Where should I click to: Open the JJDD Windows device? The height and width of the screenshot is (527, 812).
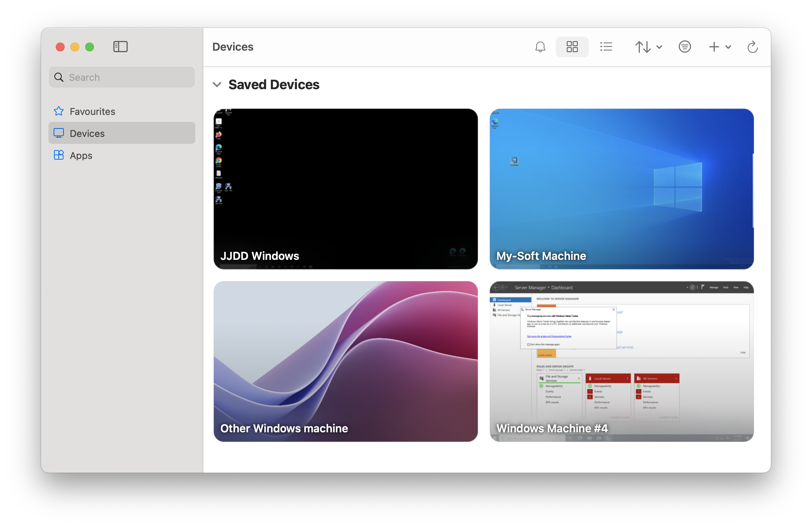pyautogui.click(x=345, y=189)
